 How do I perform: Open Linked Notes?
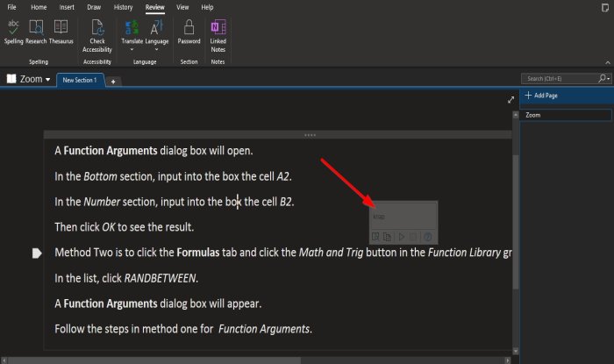click(x=218, y=36)
